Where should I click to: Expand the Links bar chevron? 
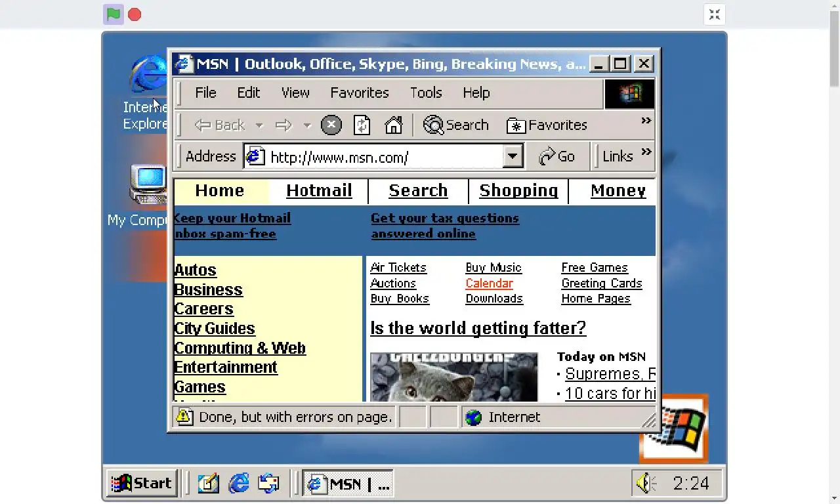click(x=646, y=152)
